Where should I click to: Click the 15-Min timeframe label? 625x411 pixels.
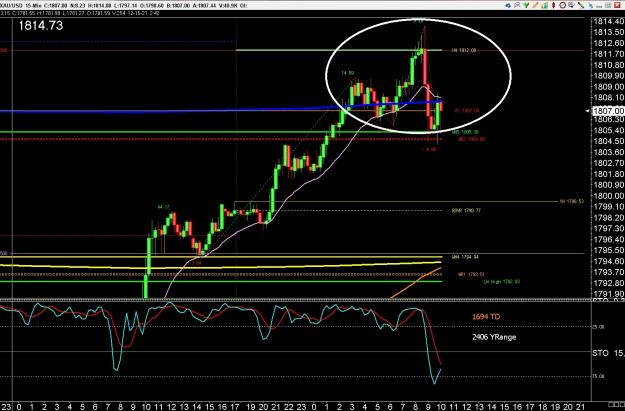(x=34, y=6)
